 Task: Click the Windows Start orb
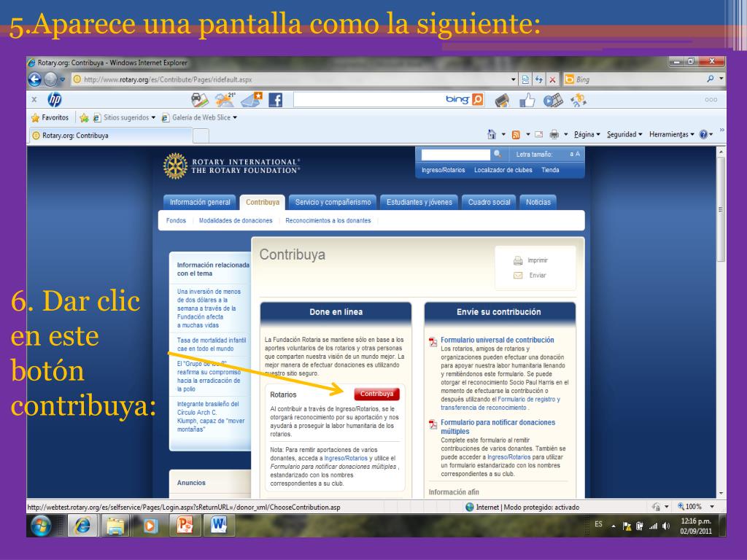tap(42, 525)
